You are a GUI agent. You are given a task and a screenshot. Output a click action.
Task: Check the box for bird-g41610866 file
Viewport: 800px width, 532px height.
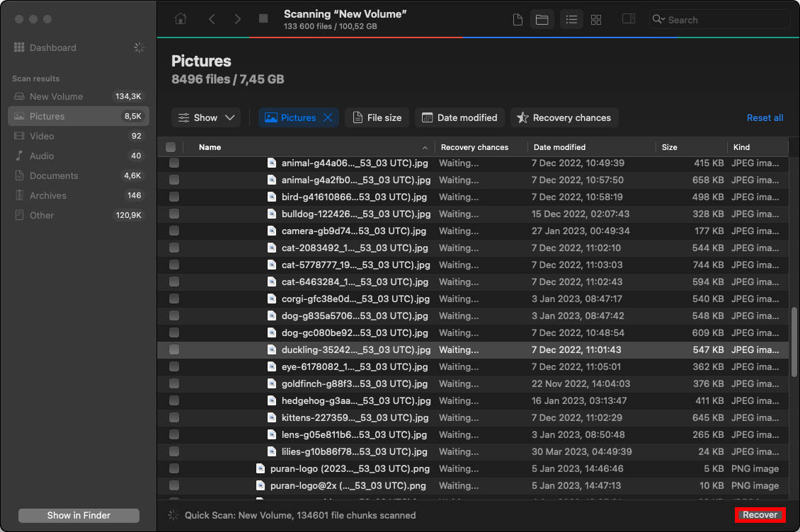[174, 197]
